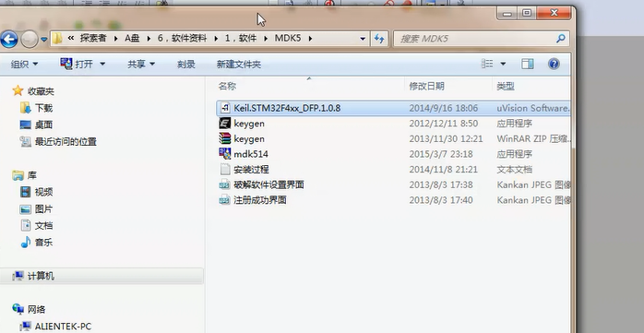Screen dimensions: 644x333
Task: Refresh the folder view
Action: [379, 39]
